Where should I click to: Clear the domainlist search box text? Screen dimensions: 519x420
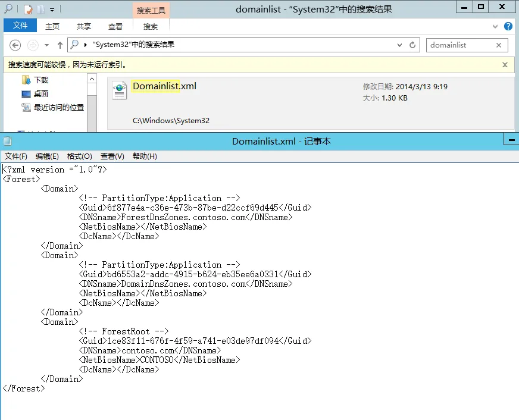pos(499,45)
